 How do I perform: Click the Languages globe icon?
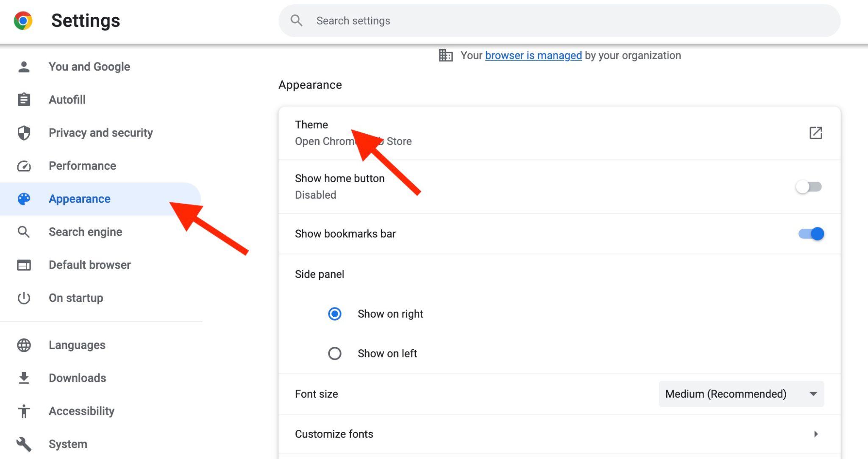point(24,345)
